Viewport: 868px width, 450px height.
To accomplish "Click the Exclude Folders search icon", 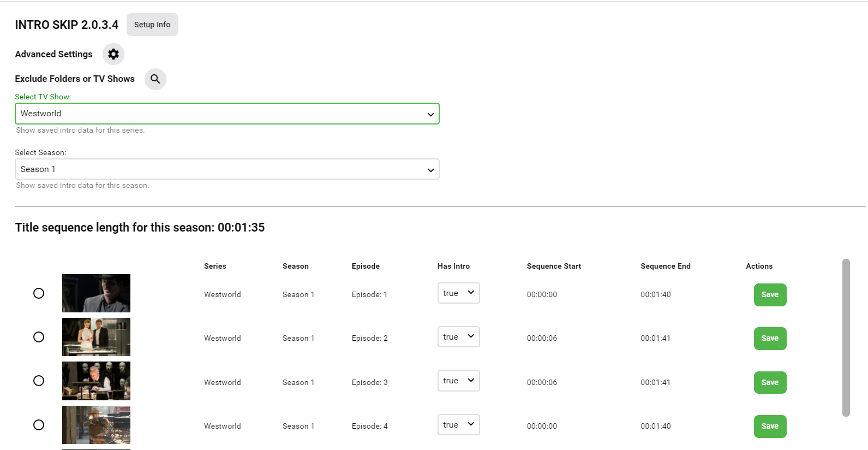I will [155, 79].
